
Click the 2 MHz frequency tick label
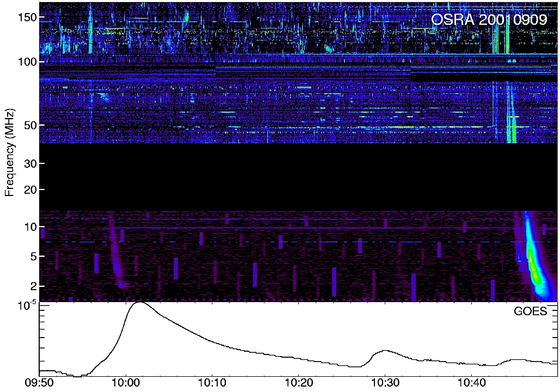[33, 286]
